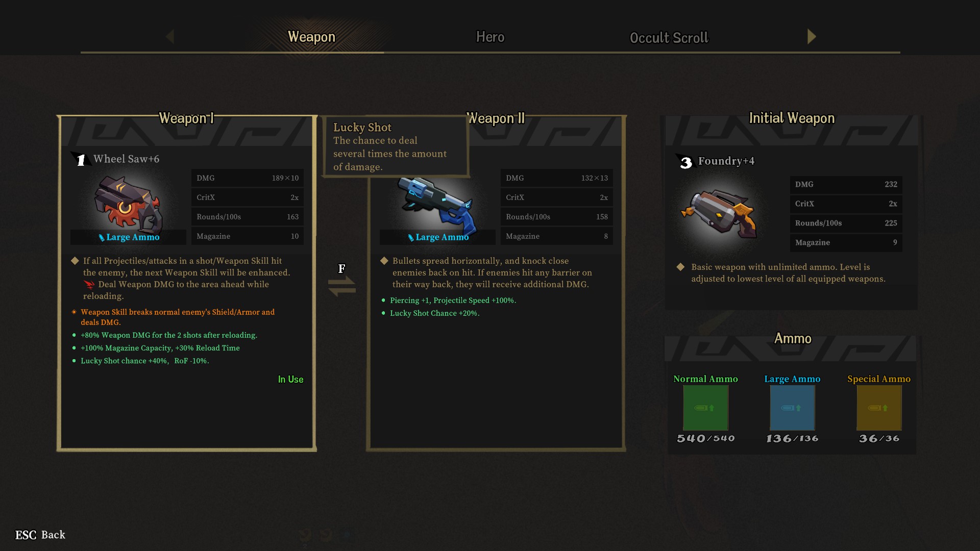Select the Weapon tab
The height and width of the screenshot is (551, 980).
311,37
